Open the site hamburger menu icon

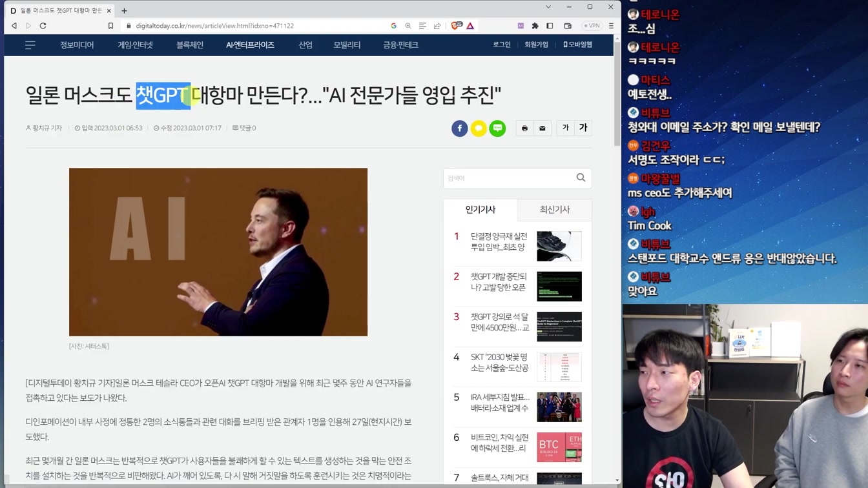30,45
